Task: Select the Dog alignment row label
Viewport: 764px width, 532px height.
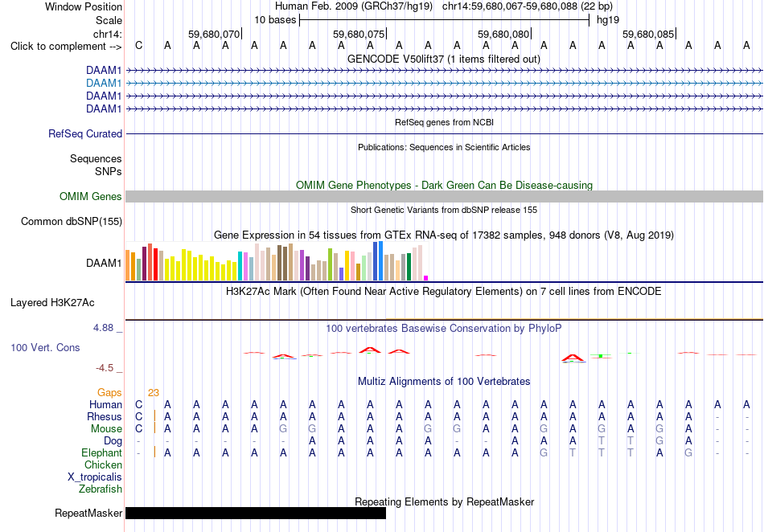Action: [x=113, y=441]
